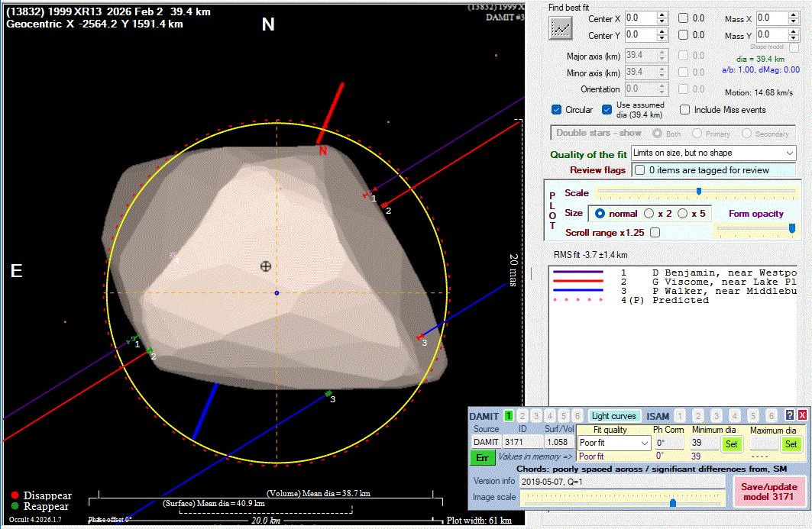812x529 pixels.
Task: Open the Light curves tab
Action: tap(613, 416)
